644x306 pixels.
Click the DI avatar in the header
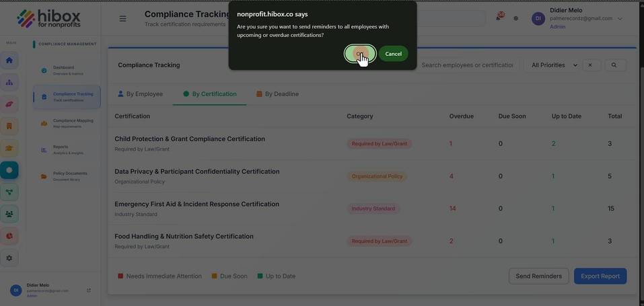[538, 18]
